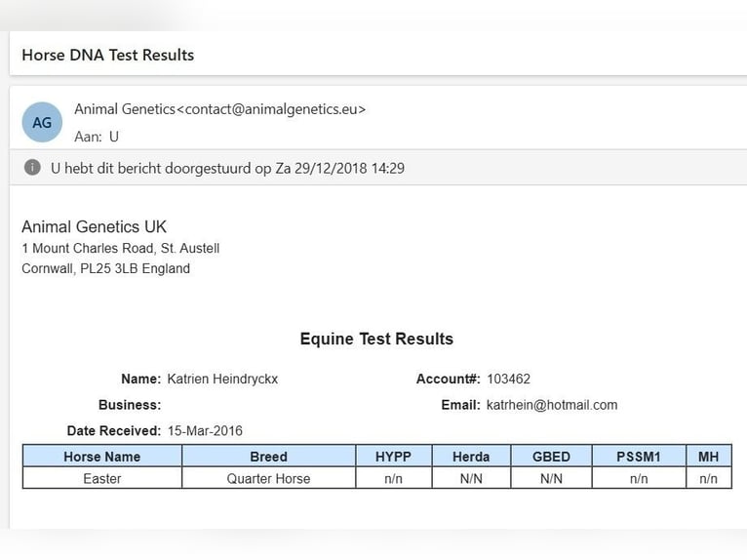Click the MH column header
This screenshot has height=560, width=747.
coord(708,456)
